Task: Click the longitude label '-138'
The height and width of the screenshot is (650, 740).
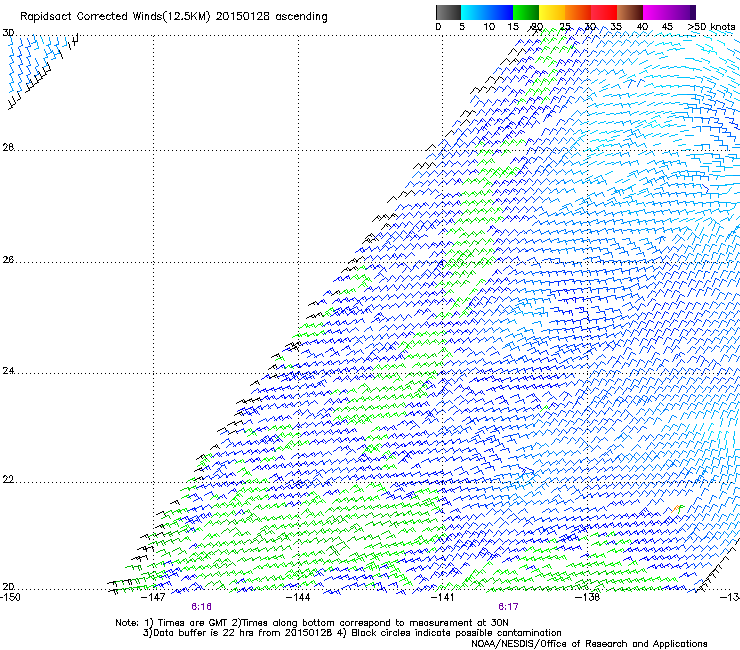Action: tap(588, 597)
